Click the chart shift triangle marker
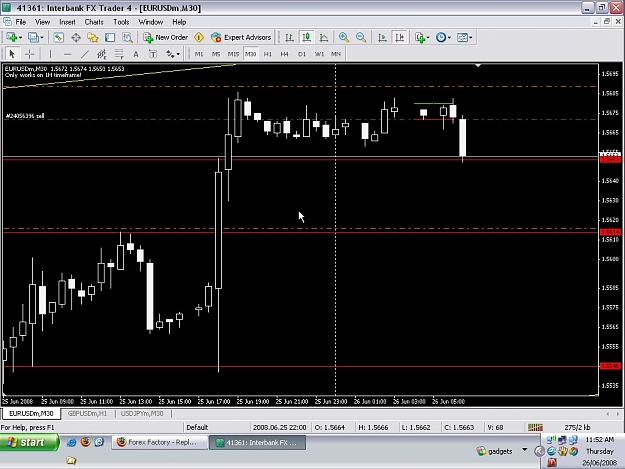 click(478, 65)
